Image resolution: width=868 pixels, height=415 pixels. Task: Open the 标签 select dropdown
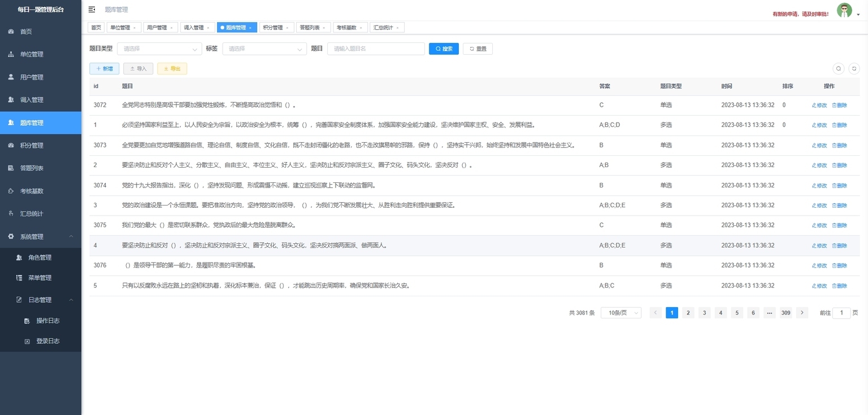[x=264, y=49]
